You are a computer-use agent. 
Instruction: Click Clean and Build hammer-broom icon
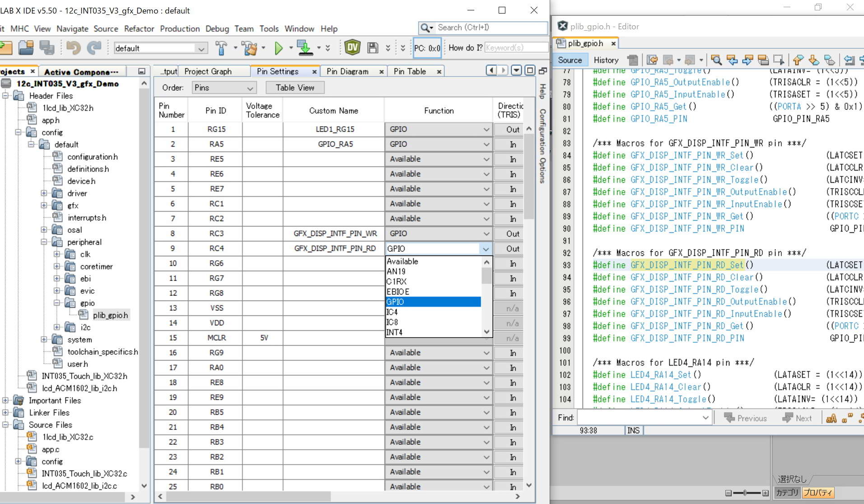(x=249, y=47)
